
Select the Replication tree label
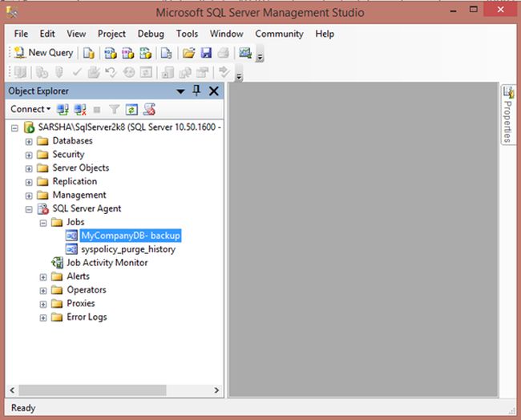click(x=75, y=181)
